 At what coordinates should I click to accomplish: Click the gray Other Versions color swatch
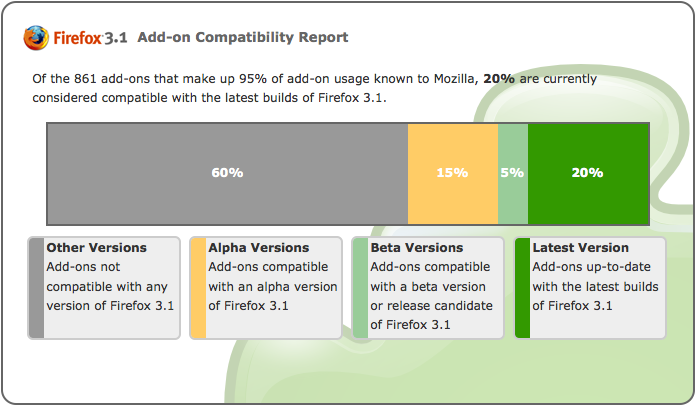36,288
